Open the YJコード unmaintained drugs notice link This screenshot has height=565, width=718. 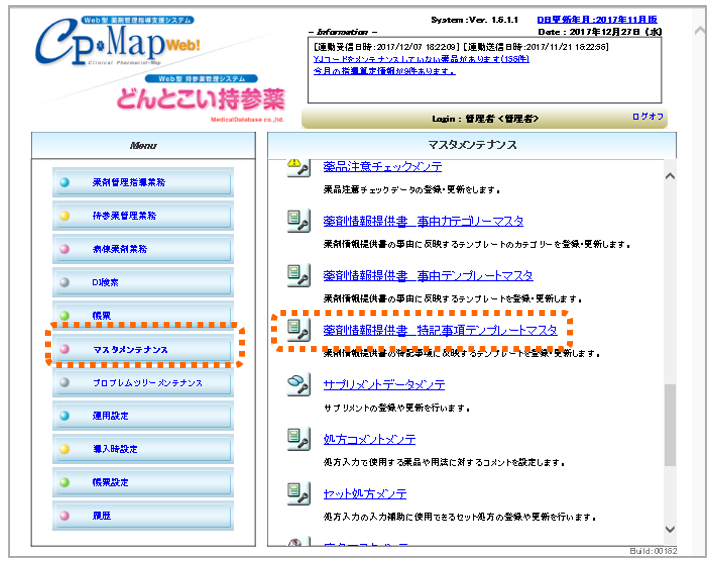coord(420,59)
